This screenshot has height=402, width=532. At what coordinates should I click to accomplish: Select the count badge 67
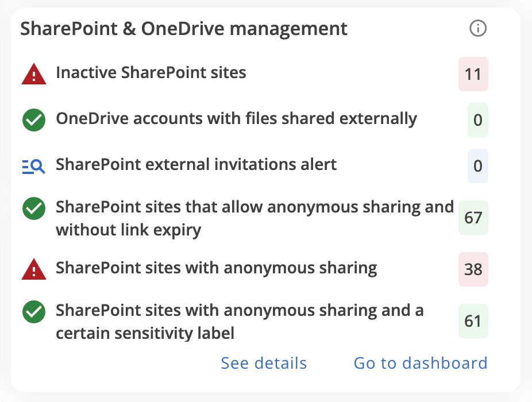point(473,218)
